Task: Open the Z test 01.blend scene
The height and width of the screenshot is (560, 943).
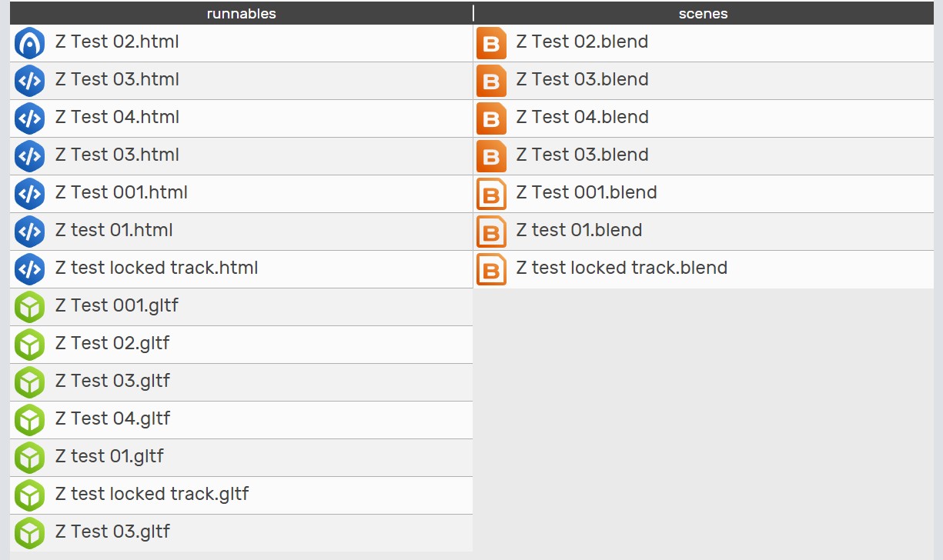Action: click(579, 230)
